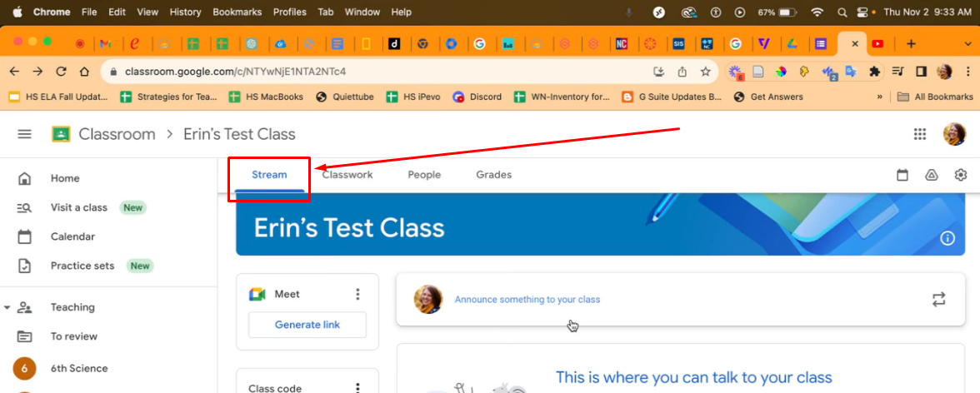Go forward with the forward arrow

point(37,72)
